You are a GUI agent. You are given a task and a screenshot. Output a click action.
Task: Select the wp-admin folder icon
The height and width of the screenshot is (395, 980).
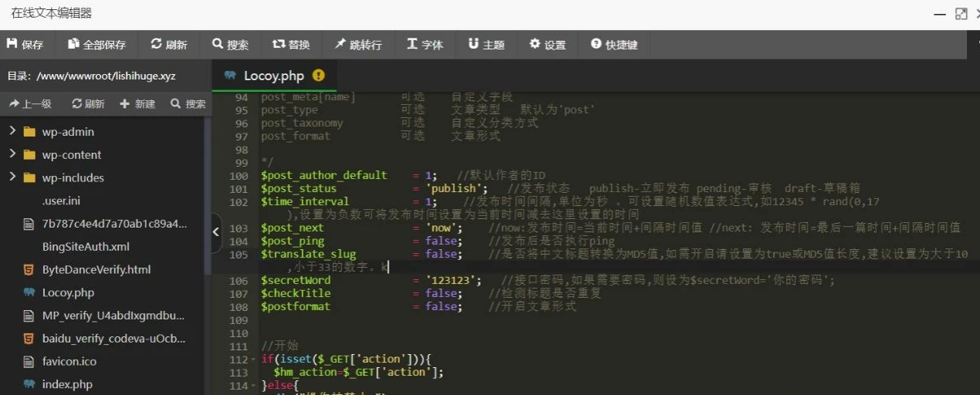pyautogui.click(x=29, y=132)
